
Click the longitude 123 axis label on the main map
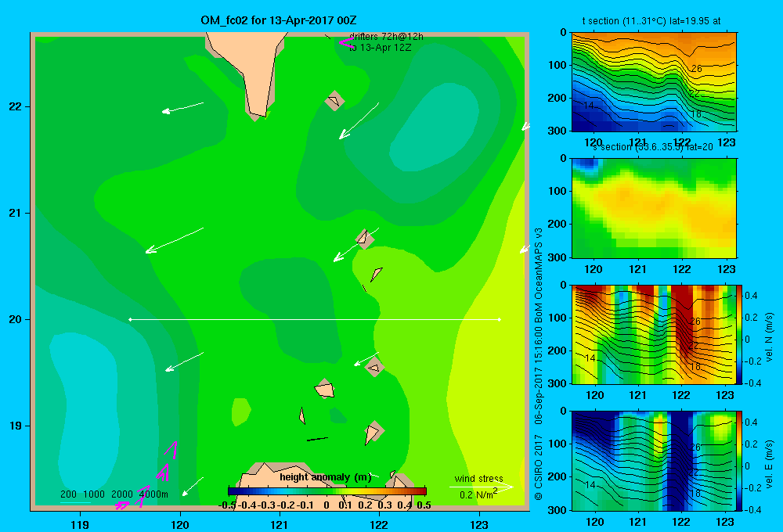pyautogui.click(x=479, y=524)
